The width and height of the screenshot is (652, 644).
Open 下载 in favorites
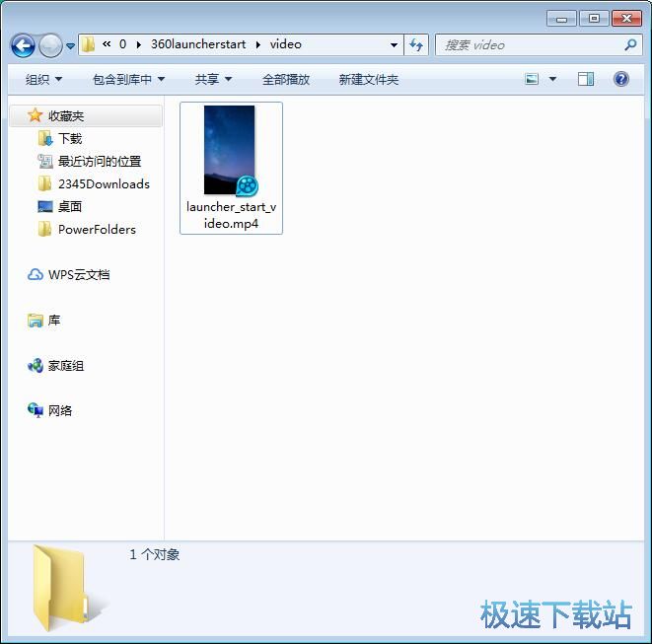[x=70, y=138]
